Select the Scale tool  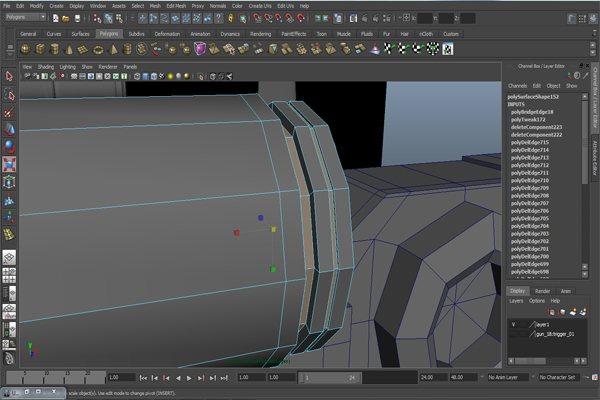point(9,164)
